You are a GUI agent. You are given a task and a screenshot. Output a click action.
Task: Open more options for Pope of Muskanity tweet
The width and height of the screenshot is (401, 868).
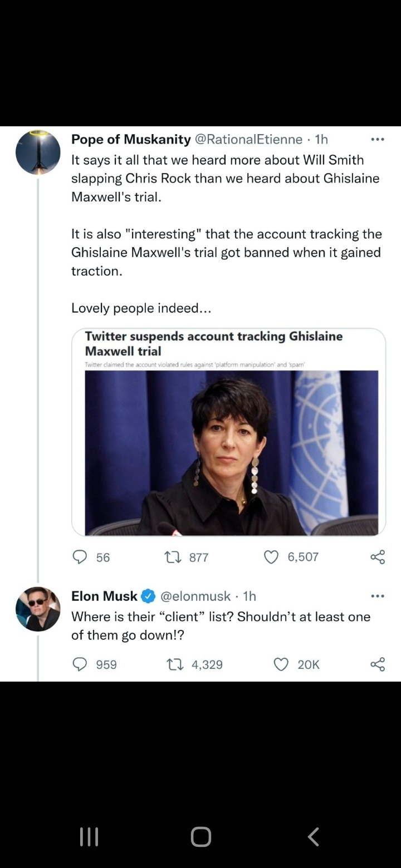[378, 139]
